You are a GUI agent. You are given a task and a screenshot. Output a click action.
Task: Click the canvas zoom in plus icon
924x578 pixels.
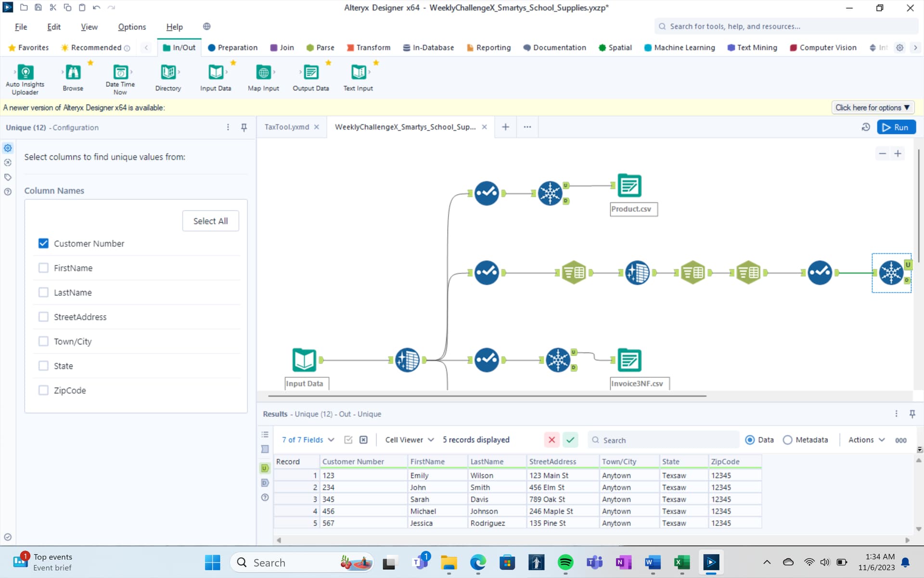click(898, 154)
